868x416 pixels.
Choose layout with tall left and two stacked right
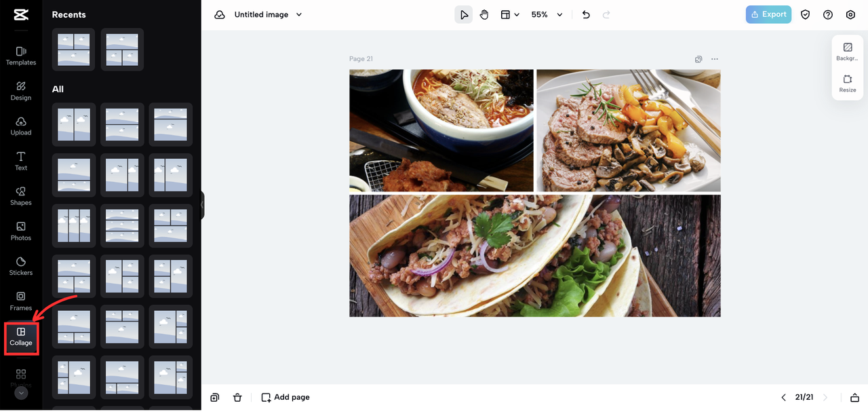122,276
